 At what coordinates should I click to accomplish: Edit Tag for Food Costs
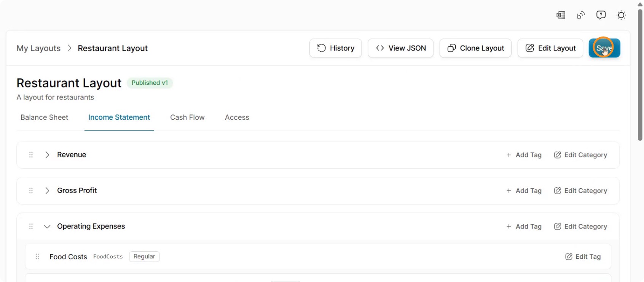[x=583, y=257]
